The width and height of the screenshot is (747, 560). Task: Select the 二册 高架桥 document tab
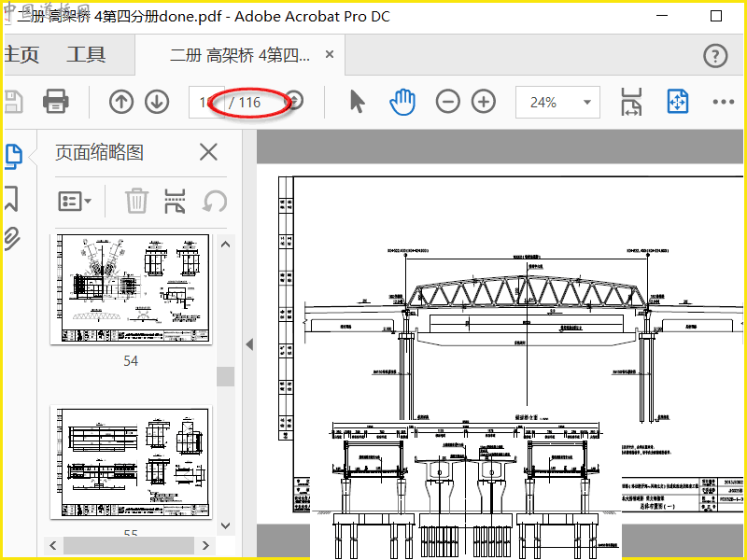click(x=240, y=55)
